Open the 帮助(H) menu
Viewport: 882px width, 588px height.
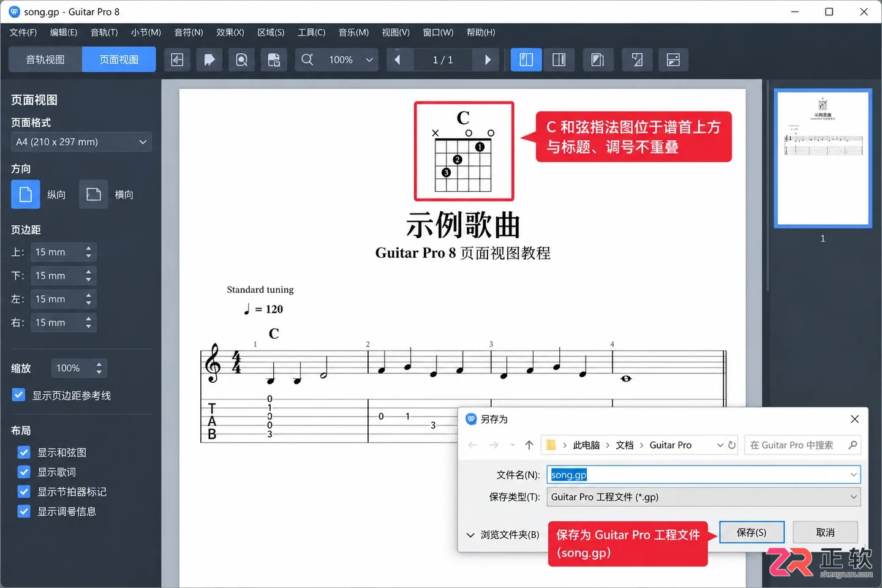pyautogui.click(x=481, y=32)
